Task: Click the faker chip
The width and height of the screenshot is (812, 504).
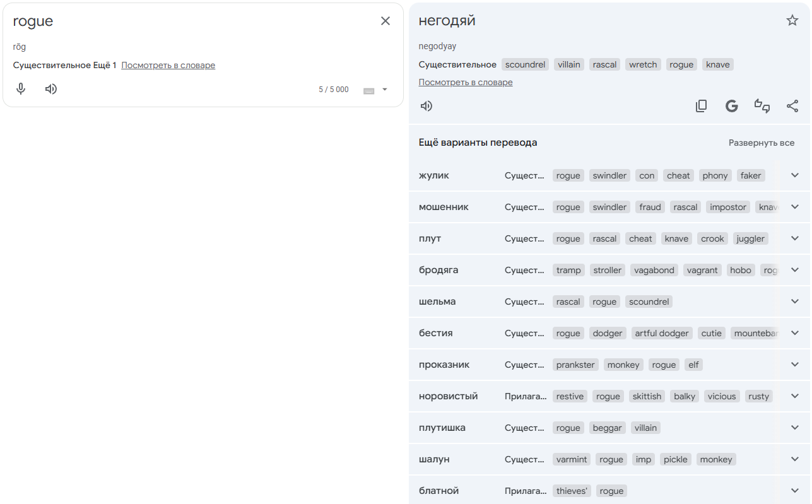Action: click(751, 175)
